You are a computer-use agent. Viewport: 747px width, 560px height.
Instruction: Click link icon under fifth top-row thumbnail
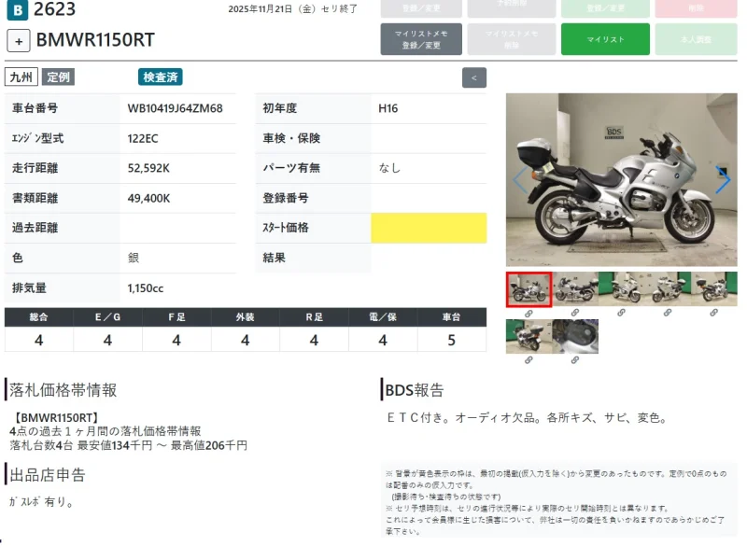point(713,313)
